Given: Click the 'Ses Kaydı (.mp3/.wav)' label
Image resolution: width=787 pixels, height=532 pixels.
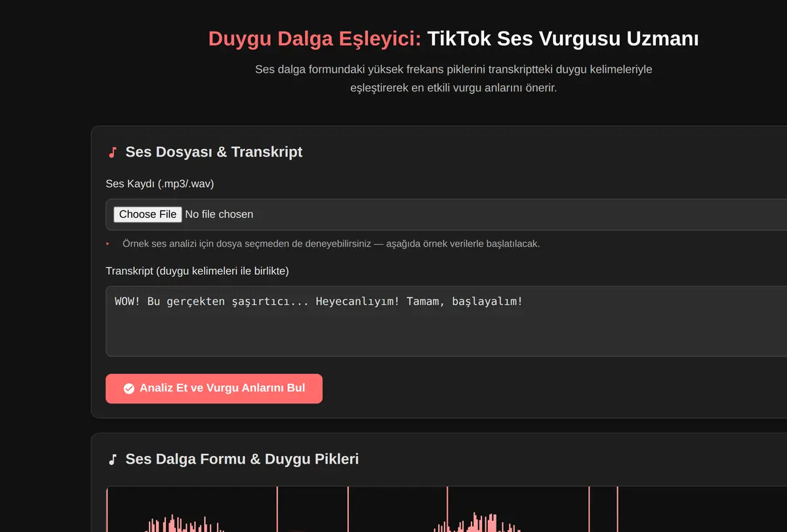Looking at the screenshot, I should click(160, 184).
